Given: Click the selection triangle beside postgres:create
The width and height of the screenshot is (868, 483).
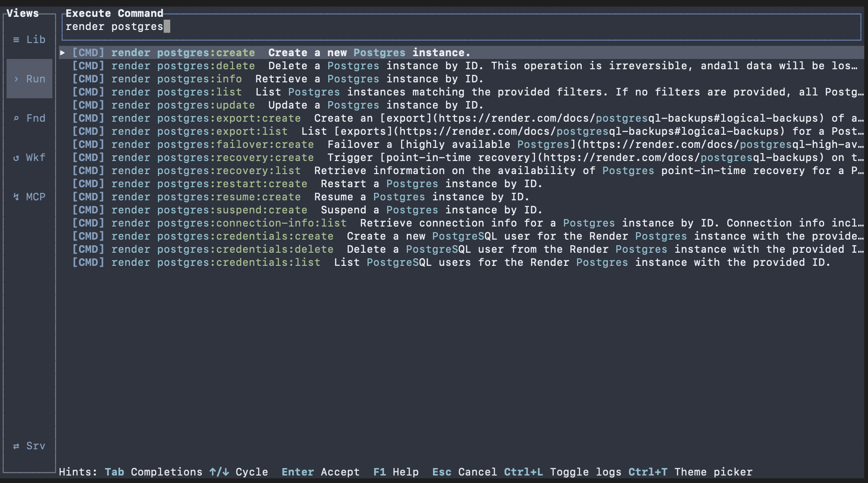Looking at the screenshot, I should pos(63,52).
